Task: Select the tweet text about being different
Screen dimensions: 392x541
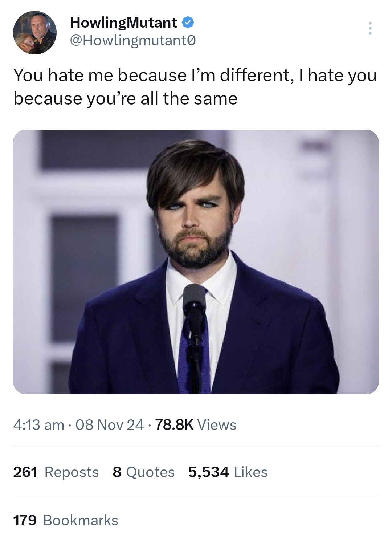Action: click(x=195, y=87)
